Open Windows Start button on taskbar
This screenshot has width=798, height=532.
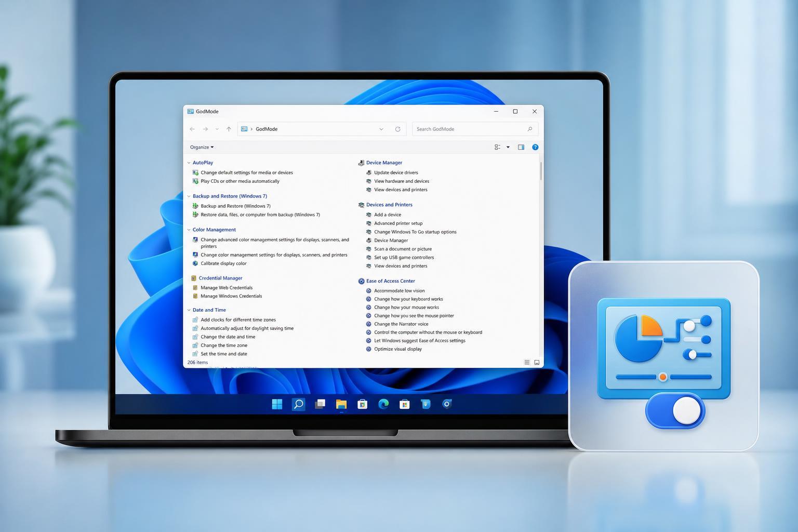tap(277, 404)
